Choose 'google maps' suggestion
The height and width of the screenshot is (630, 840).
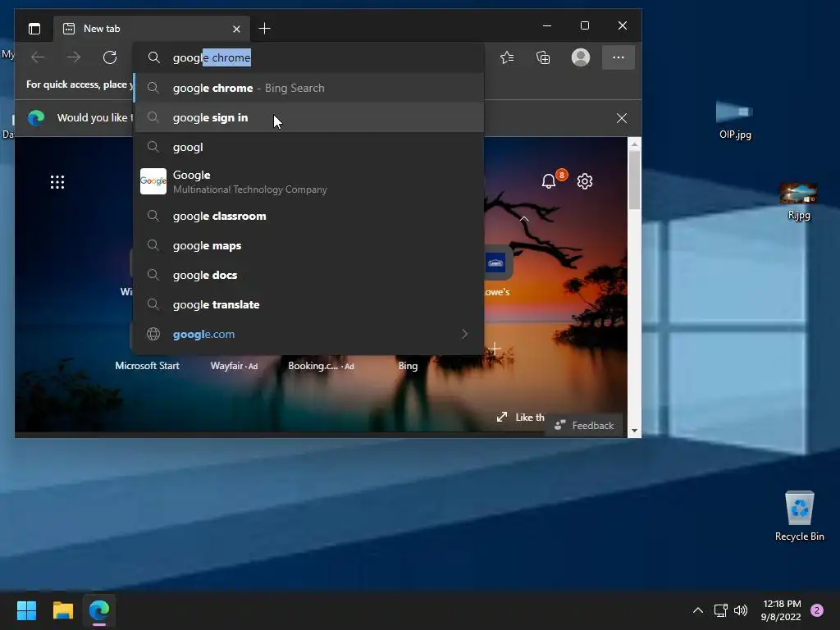click(x=308, y=245)
